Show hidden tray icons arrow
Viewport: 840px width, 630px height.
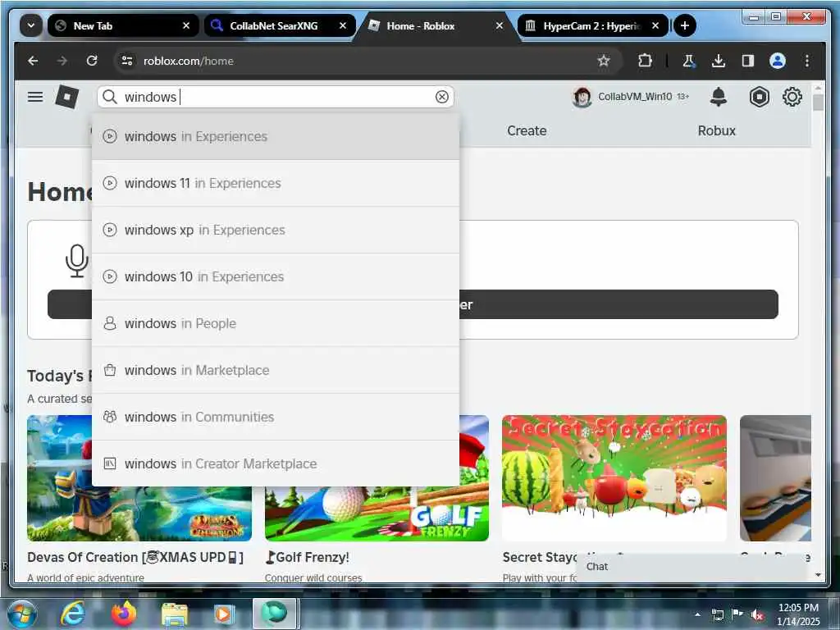(x=697, y=614)
